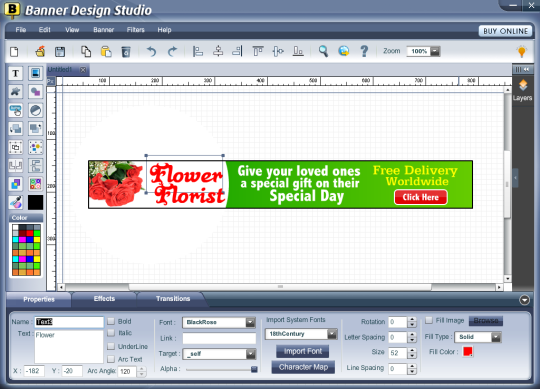Image resolution: width=540 pixels, height=389 pixels.
Task: Increase the Rotation stepper value
Action: pyautogui.click(x=412, y=319)
